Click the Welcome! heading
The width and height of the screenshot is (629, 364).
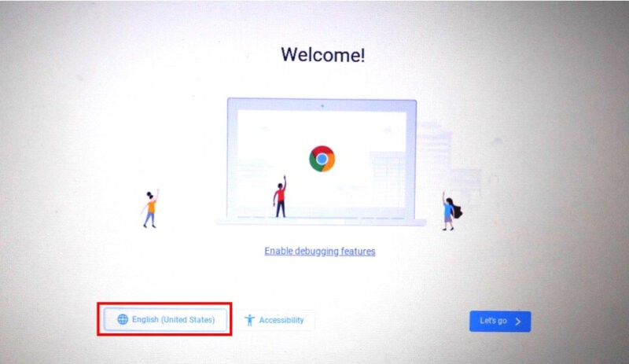click(x=323, y=54)
